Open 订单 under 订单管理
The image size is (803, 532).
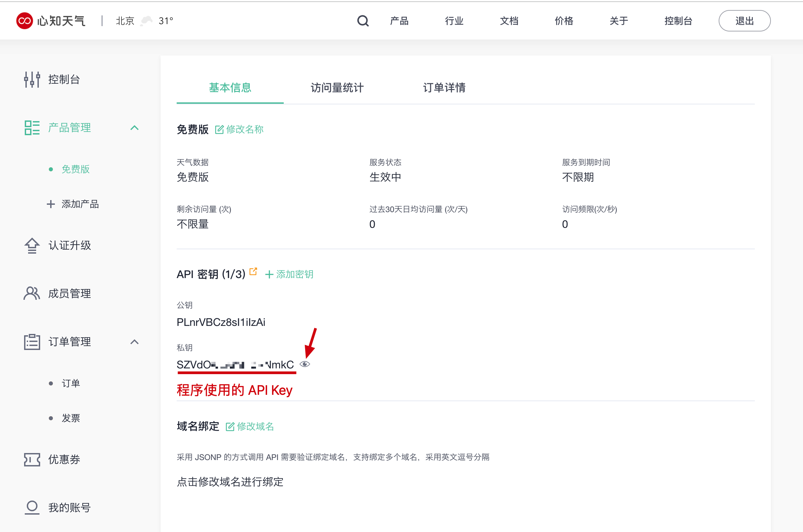tap(71, 383)
